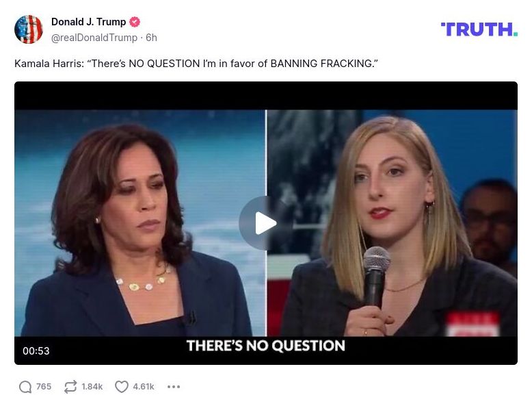532x408 pixels.
Task: Open the three-dot more options menu
Action: coord(174,387)
